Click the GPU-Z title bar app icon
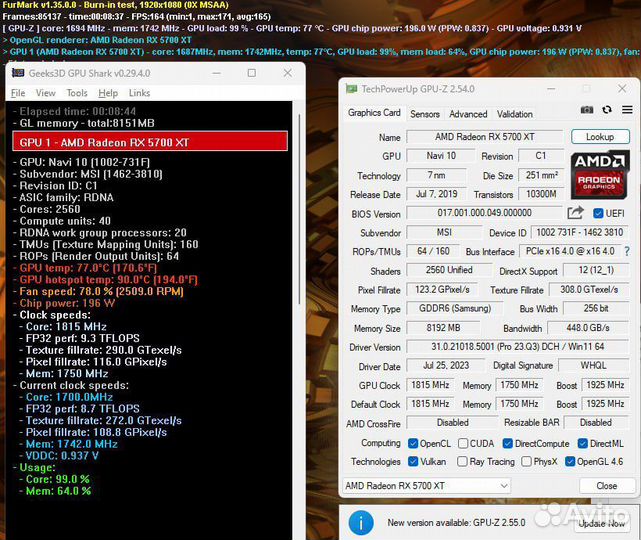Viewport: 641px width, 540px height. point(352,89)
